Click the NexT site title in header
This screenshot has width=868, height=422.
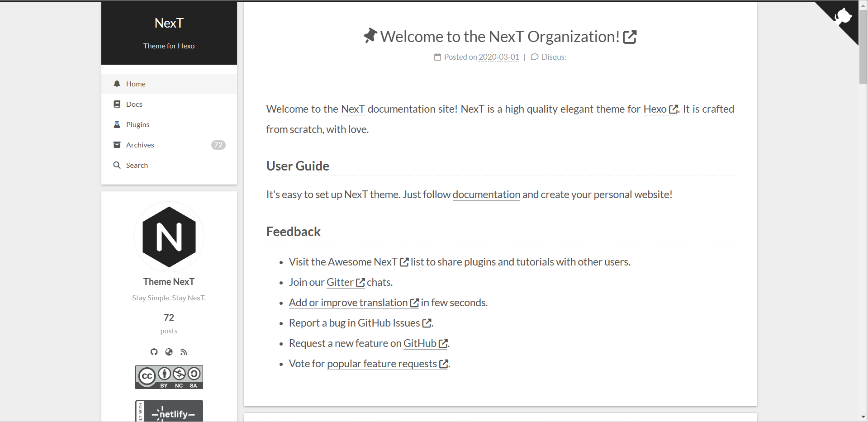click(169, 23)
